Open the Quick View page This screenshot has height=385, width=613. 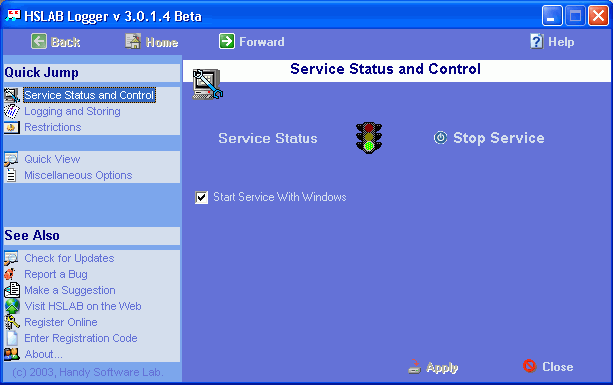52,159
